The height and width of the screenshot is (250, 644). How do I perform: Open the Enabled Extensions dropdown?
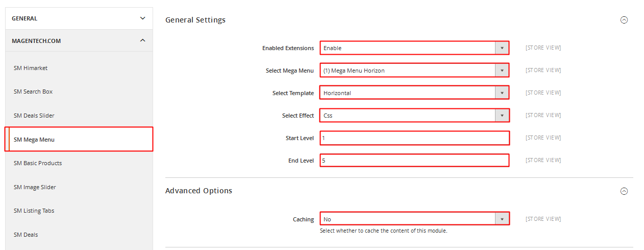pyautogui.click(x=414, y=48)
